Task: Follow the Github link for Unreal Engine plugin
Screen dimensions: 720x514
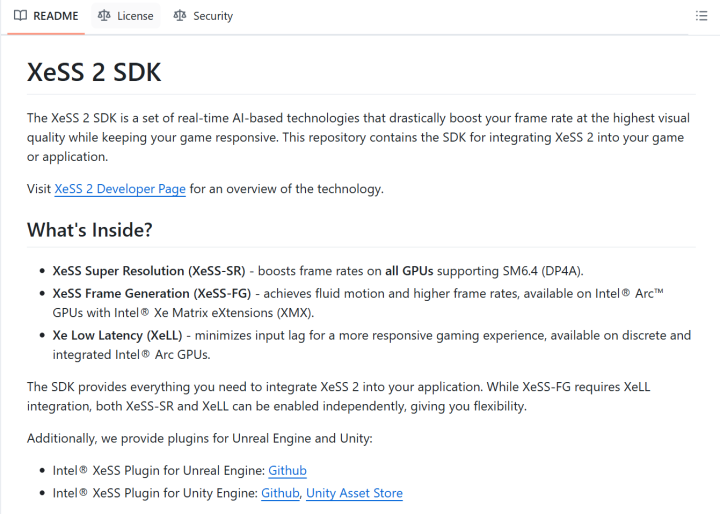Action: [x=287, y=470]
